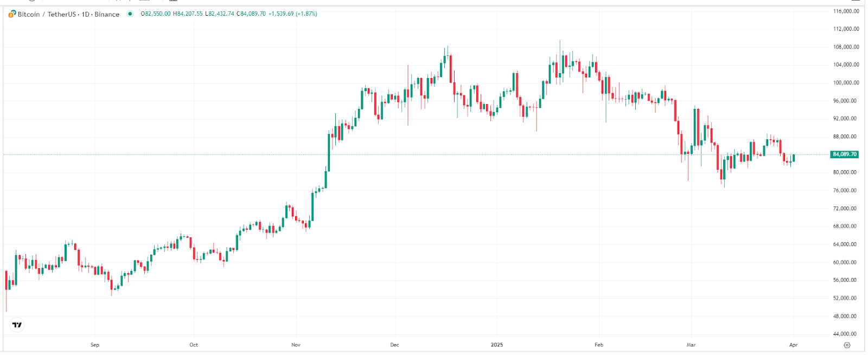868x355 pixels.
Task: Click the Bitcoin currency logo icon
Action: [11, 15]
